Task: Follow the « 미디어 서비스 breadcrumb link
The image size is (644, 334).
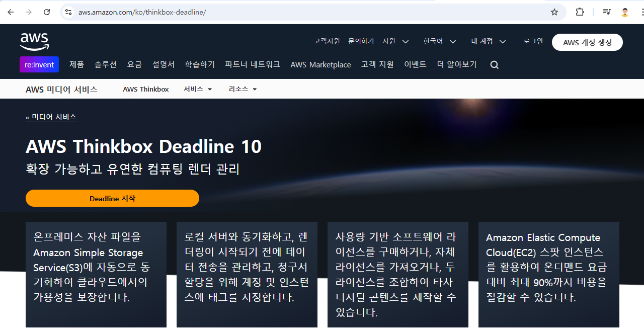Action: point(51,117)
